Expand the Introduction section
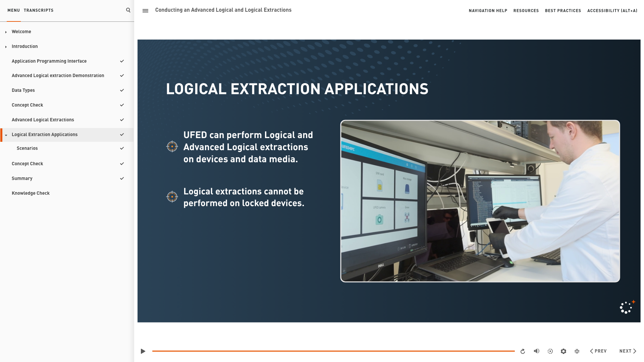Image resolution: width=644 pixels, height=362 pixels. pos(6,47)
